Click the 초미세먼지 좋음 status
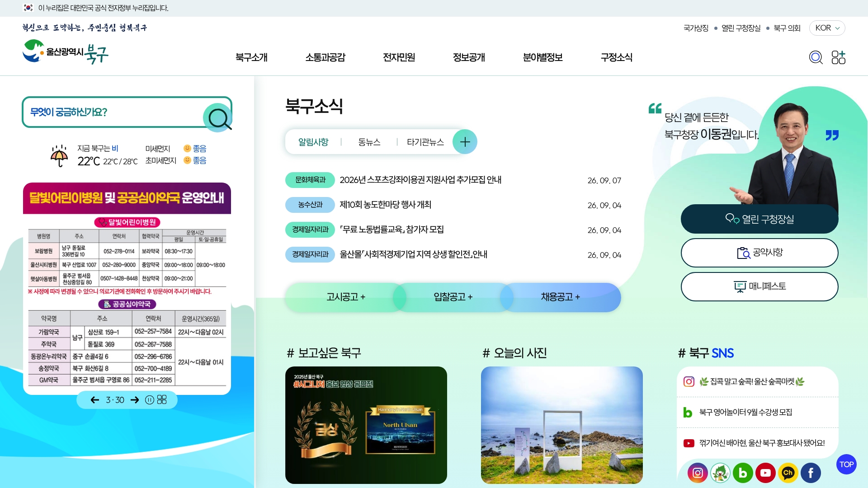Viewport: 868px width, 488px height. click(195, 160)
